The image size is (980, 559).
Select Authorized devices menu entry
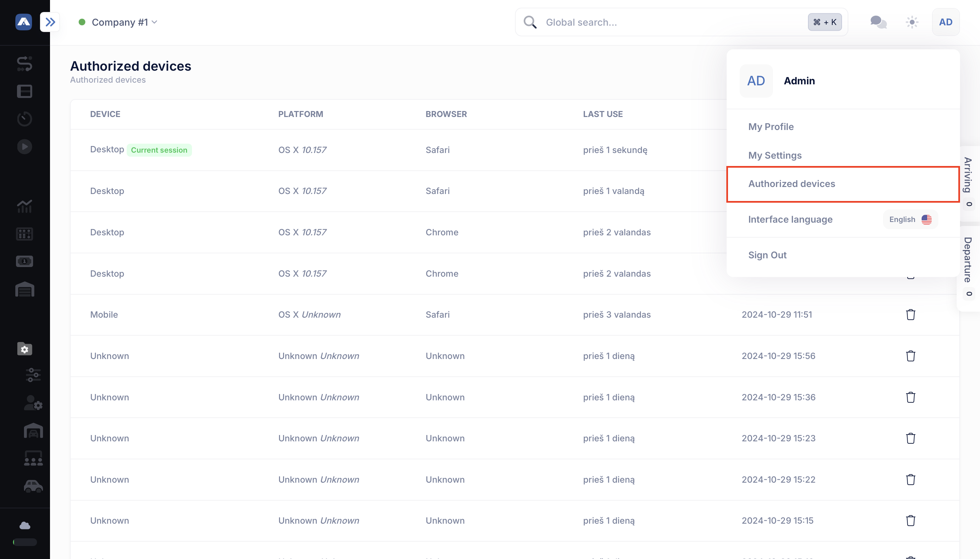(x=792, y=184)
